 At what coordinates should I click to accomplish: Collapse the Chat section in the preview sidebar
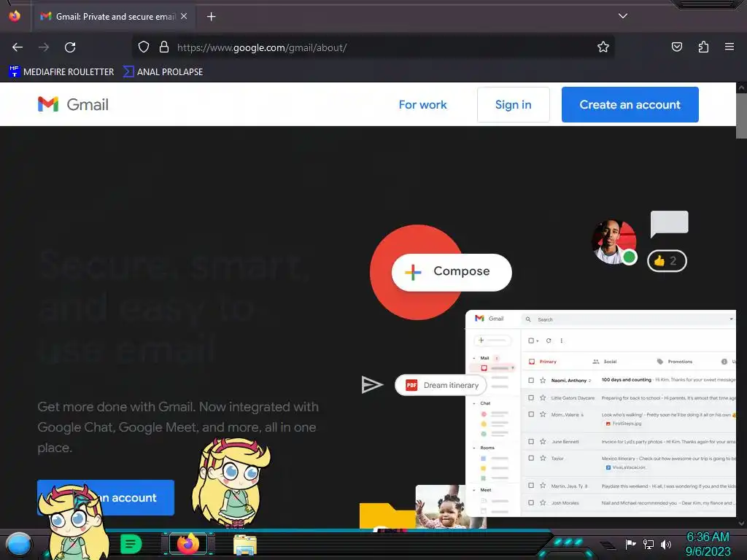474,403
